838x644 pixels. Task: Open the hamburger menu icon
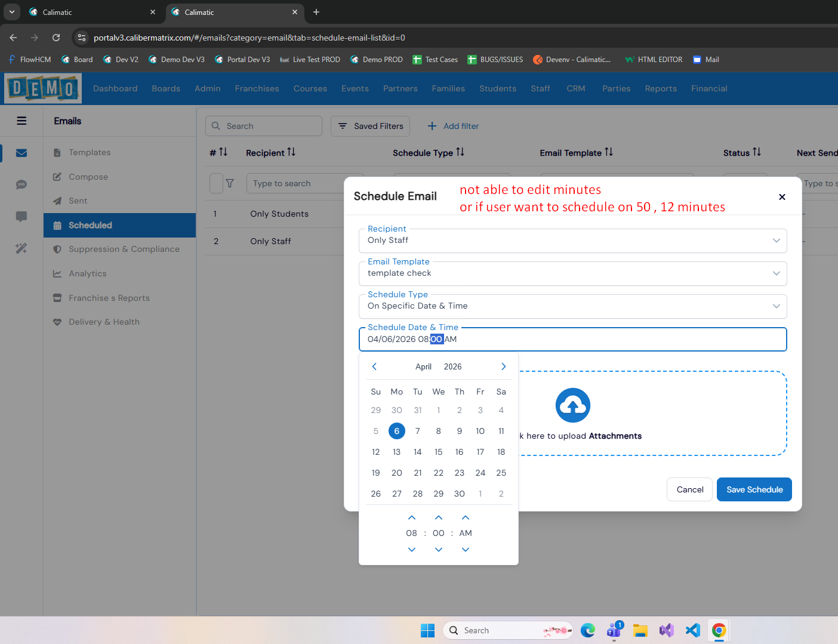coord(21,121)
